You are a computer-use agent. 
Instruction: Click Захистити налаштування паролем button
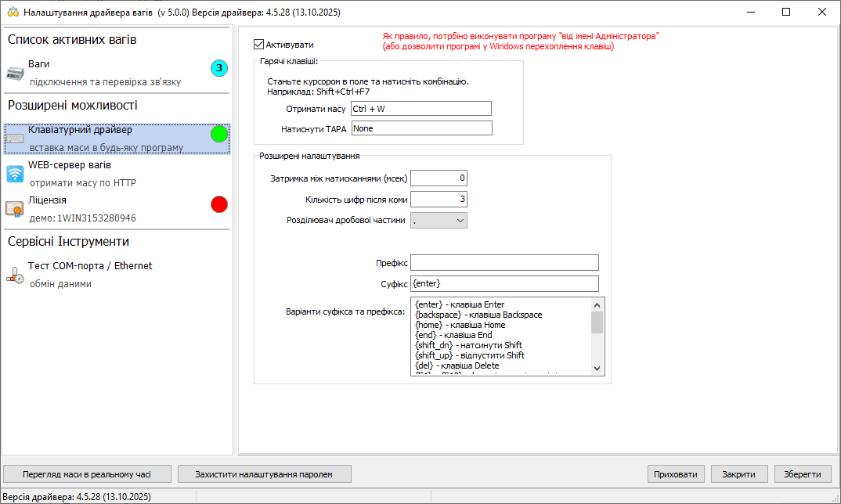(x=264, y=474)
